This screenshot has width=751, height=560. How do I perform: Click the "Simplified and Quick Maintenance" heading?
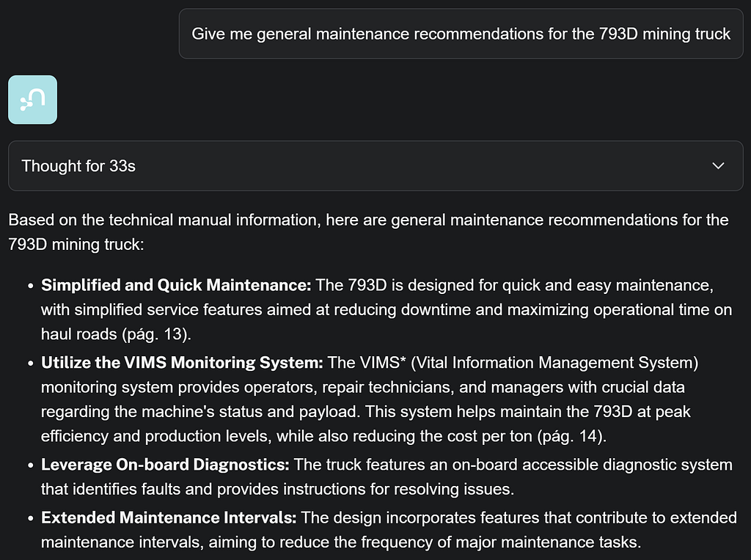tap(176, 284)
